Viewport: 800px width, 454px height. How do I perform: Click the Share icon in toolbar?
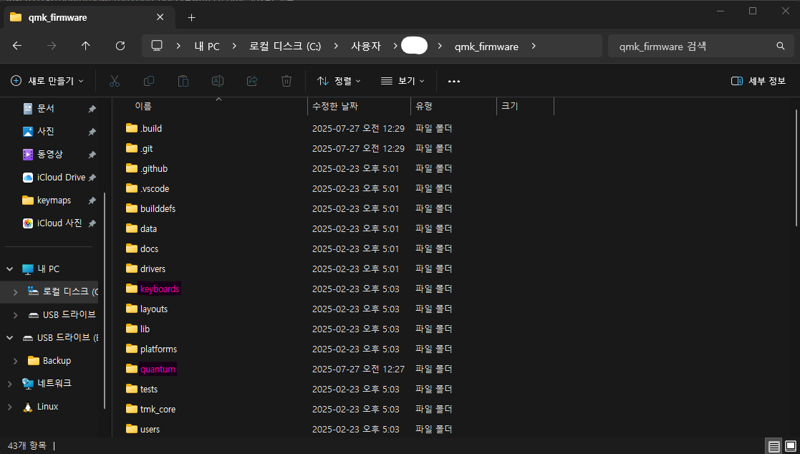[252, 81]
